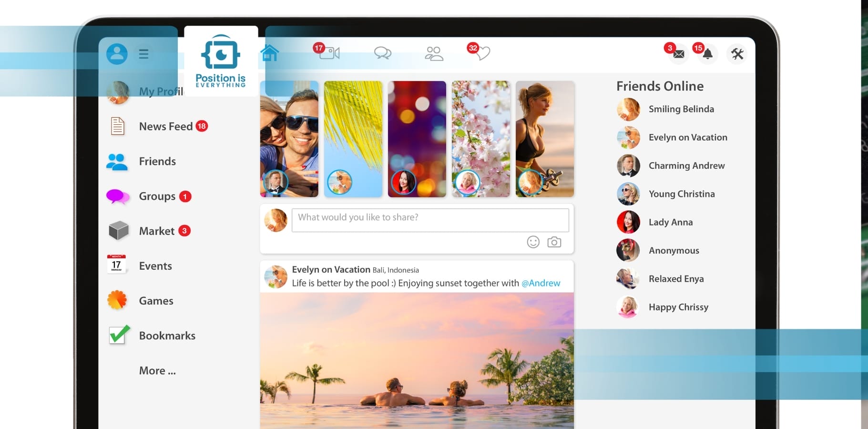The width and height of the screenshot is (868, 429).
Task: Open the cherry blossom story thumbnail
Action: tap(480, 138)
